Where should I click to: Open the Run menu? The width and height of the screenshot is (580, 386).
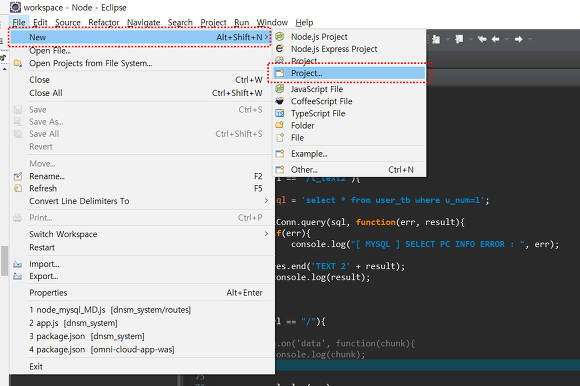(x=242, y=23)
